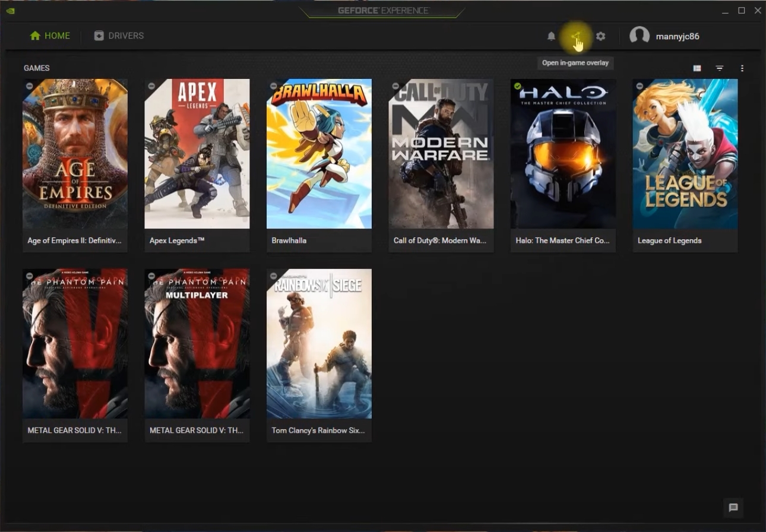Close the GeForce Experience window
766x532 pixels.
pos(758,11)
